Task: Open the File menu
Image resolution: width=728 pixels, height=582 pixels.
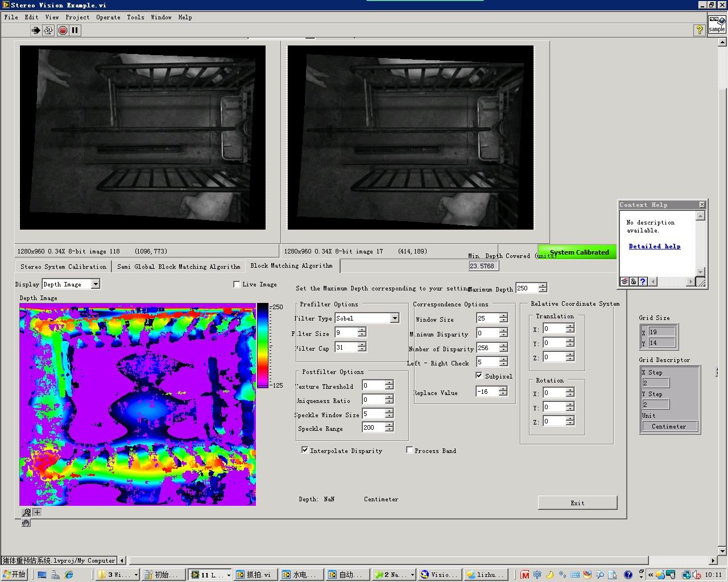Action: click(x=11, y=17)
